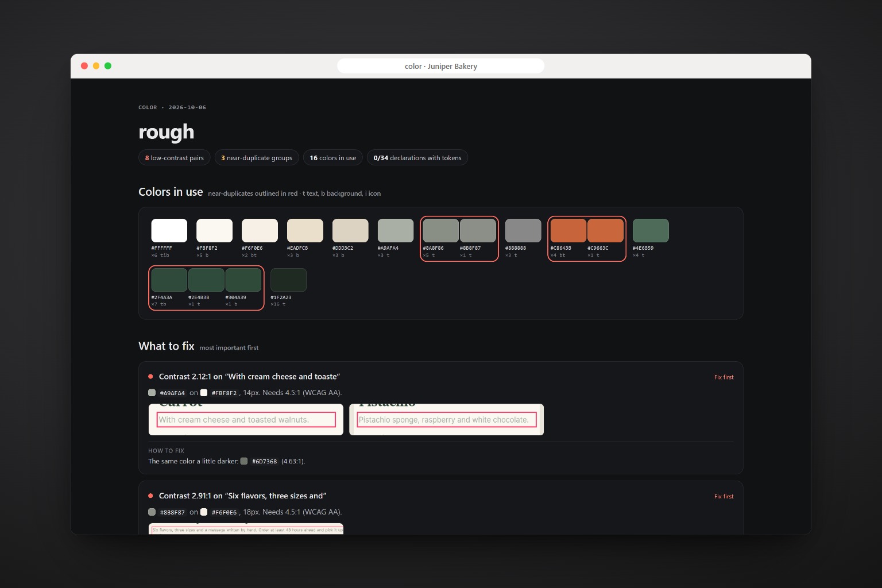Click the "HOW TO FIX" label

coord(166,451)
